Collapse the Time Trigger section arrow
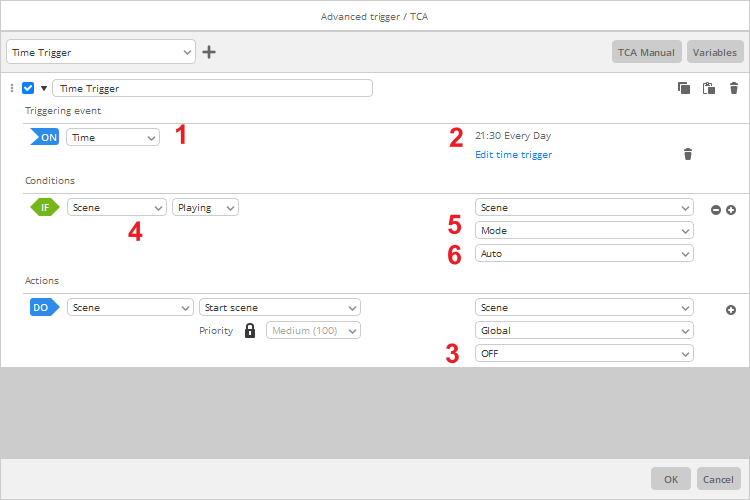750x500 pixels. [43, 88]
